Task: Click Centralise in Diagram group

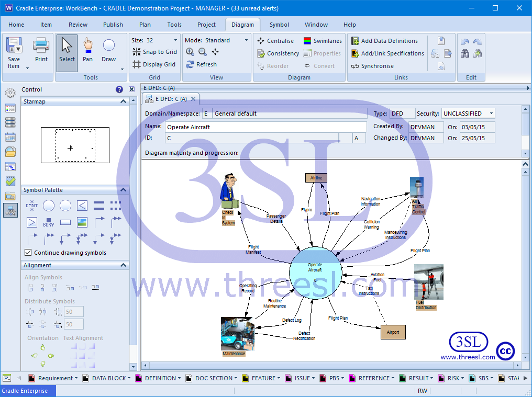Action: coord(275,41)
